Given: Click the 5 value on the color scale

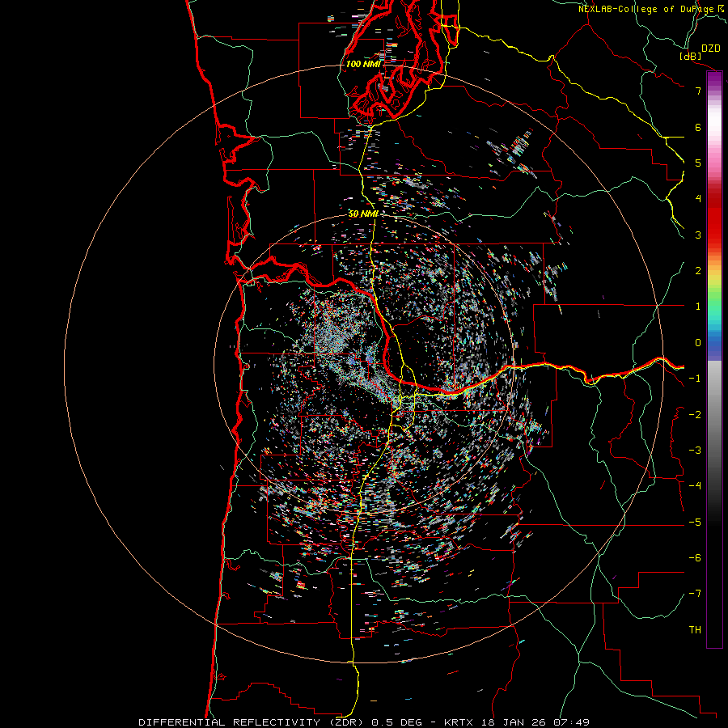Looking at the screenshot, I should point(698,163).
